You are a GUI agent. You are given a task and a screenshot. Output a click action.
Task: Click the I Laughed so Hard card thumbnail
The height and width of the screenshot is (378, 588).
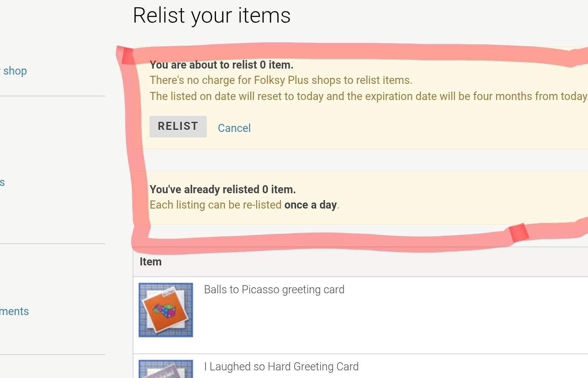click(166, 369)
